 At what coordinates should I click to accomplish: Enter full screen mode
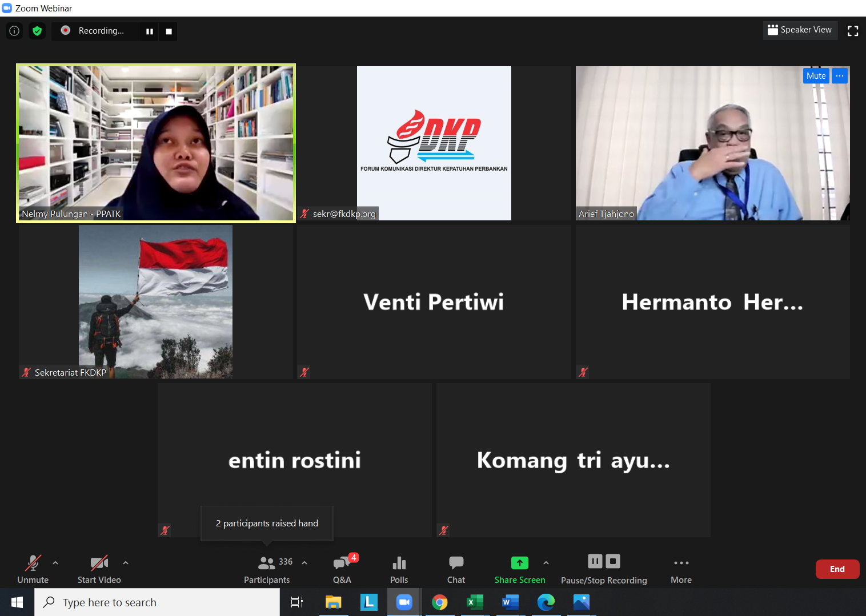(x=853, y=31)
